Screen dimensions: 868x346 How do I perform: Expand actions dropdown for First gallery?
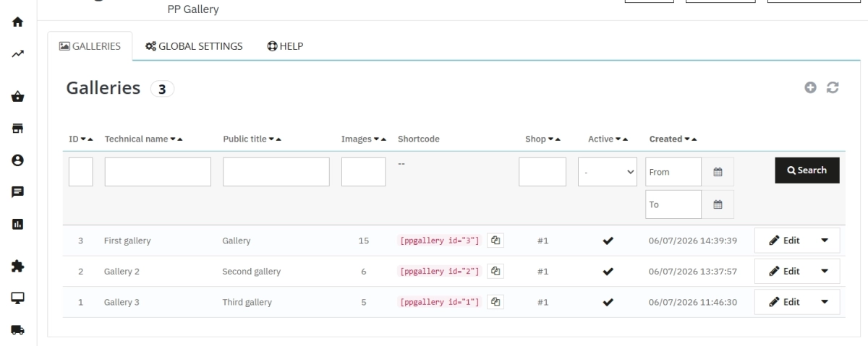click(825, 241)
